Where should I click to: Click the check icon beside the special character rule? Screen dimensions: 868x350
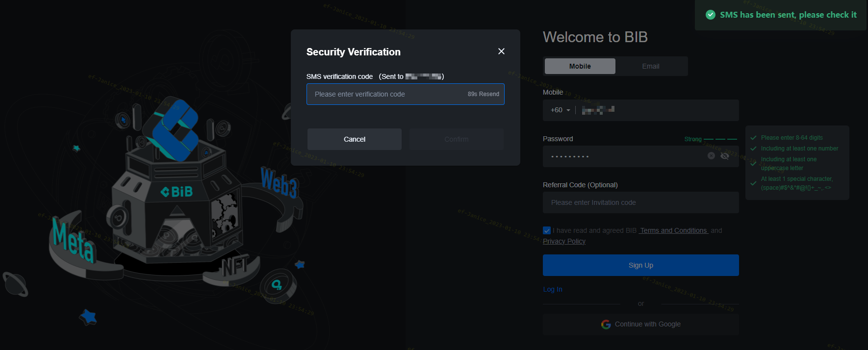(x=753, y=183)
